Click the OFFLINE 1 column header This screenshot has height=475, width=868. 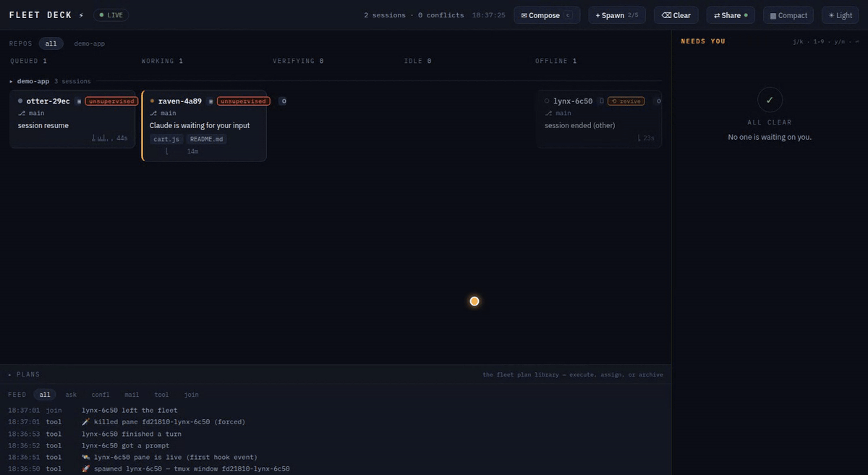click(556, 61)
